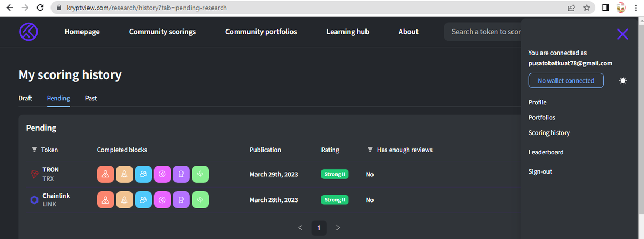644x239 pixels.
Task: Go to previous page in pagination
Action: 300,228
